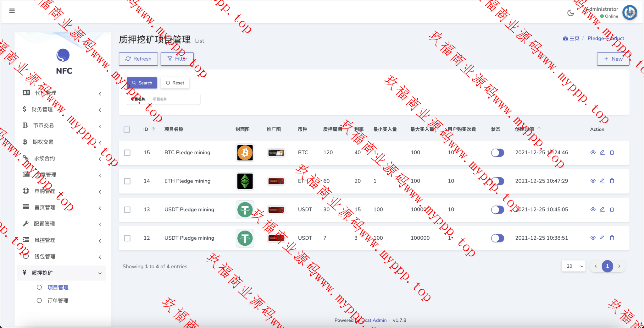This screenshot has width=644, height=328.
Task: Open the page size dropdown showing 20
Action: 574,266
